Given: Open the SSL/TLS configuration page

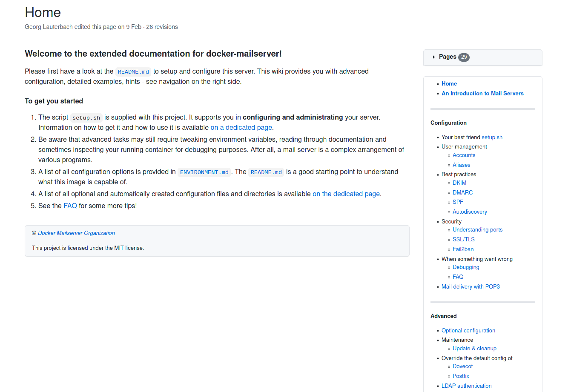Looking at the screenshot, I should (x=463, y=239).
